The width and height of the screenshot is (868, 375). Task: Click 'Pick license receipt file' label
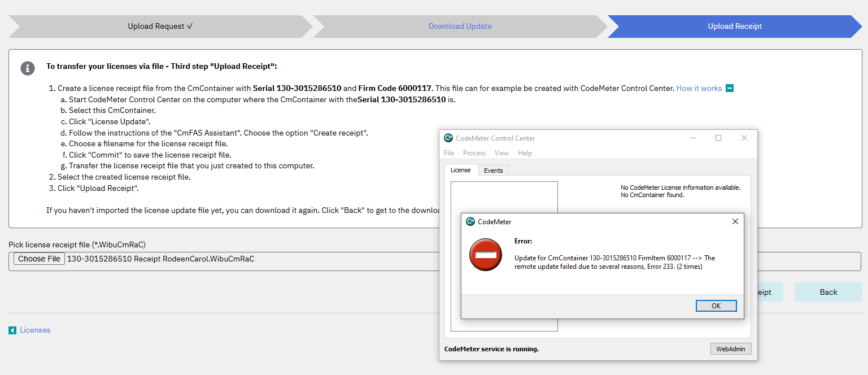pyautogui.click(x=77, y=245)
